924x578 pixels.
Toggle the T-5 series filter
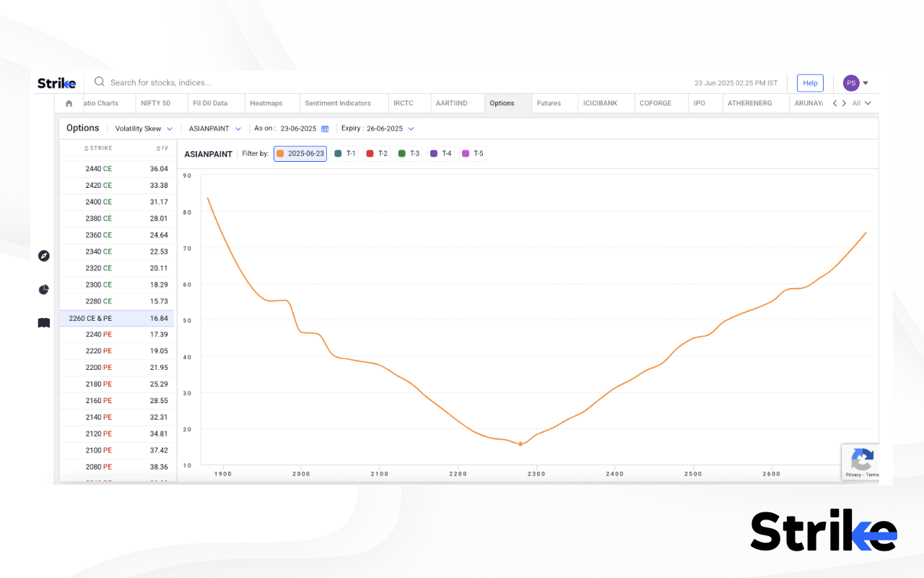point(472,153)
